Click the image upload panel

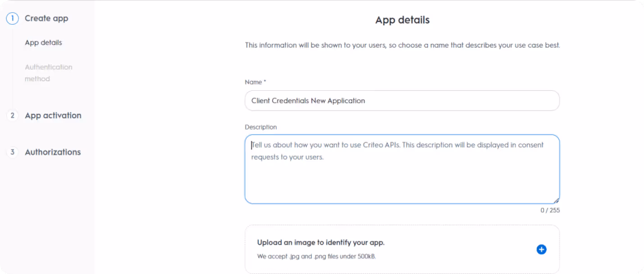coord(402,249)
